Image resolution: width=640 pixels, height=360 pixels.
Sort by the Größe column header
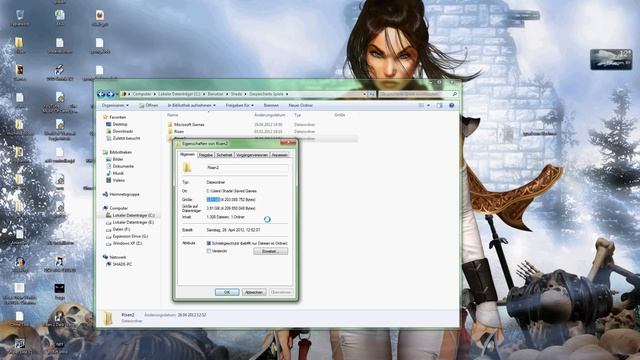(x=340, y=115)
